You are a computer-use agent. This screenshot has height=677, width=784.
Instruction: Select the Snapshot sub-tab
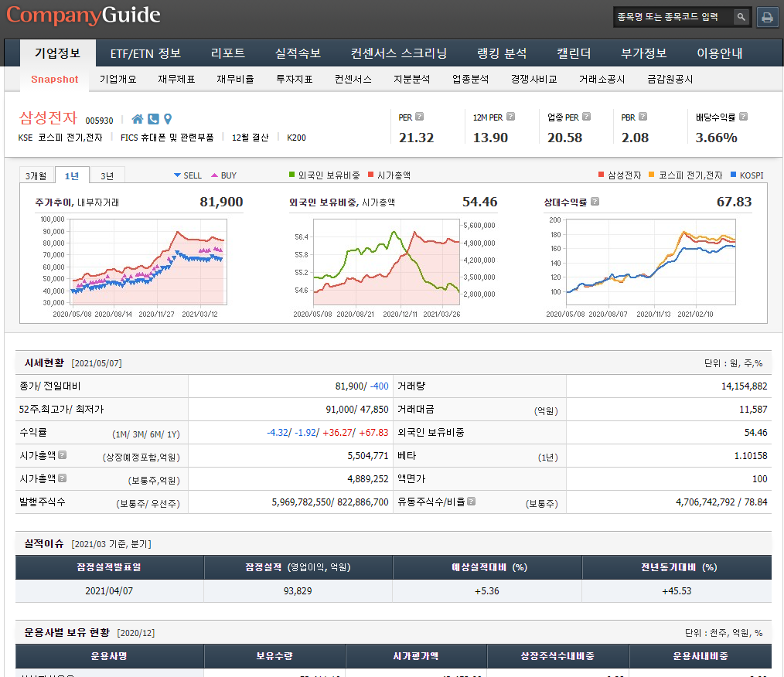click(x=54, y=80)
